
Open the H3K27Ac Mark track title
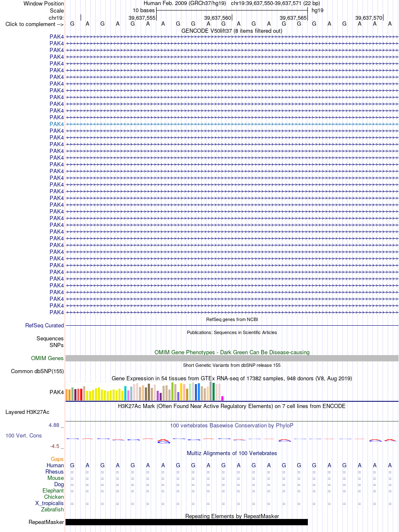pos(232,406)
